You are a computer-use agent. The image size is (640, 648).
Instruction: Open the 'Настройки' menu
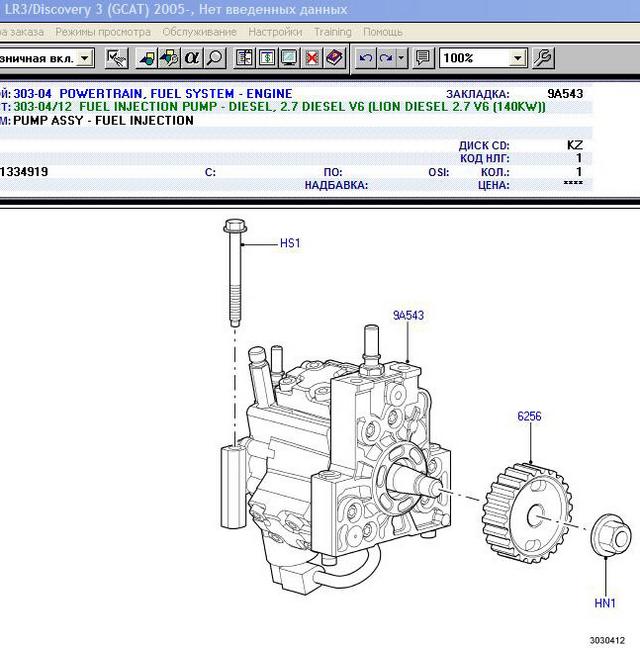pos(275,32)
